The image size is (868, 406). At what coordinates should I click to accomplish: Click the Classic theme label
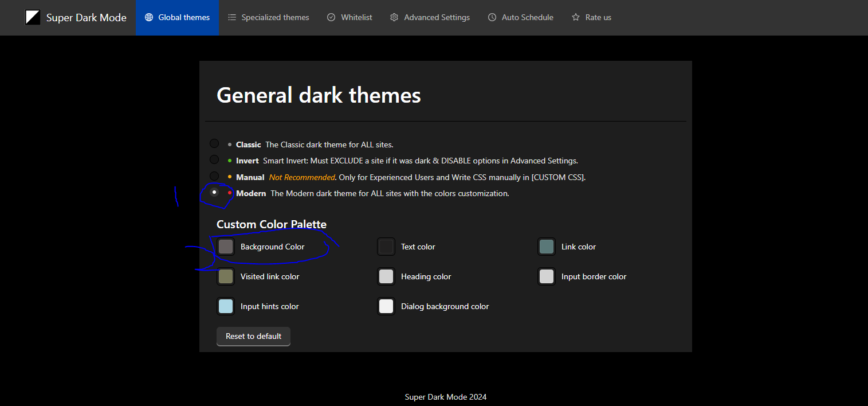coord(249,145)
